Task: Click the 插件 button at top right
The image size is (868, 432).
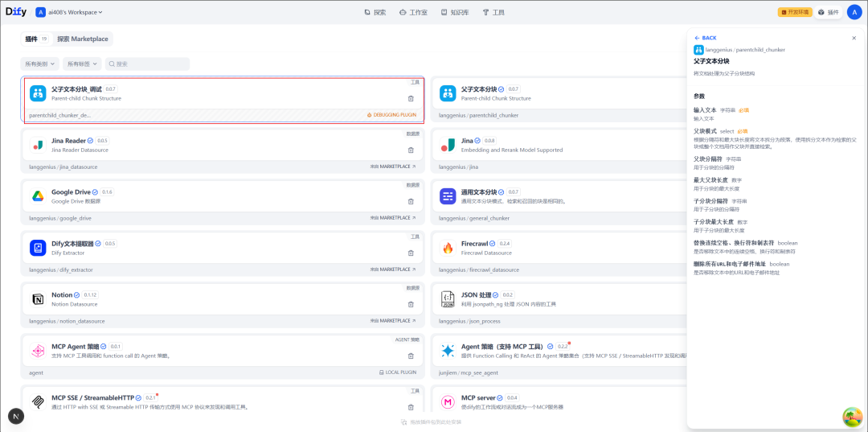Action: pyautogui.click(x=828, y=12)
